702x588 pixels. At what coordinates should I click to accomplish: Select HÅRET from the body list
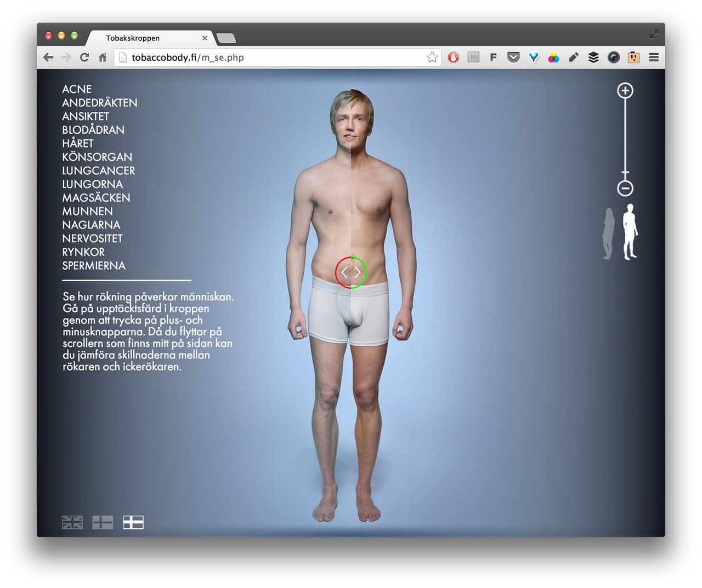78,144
